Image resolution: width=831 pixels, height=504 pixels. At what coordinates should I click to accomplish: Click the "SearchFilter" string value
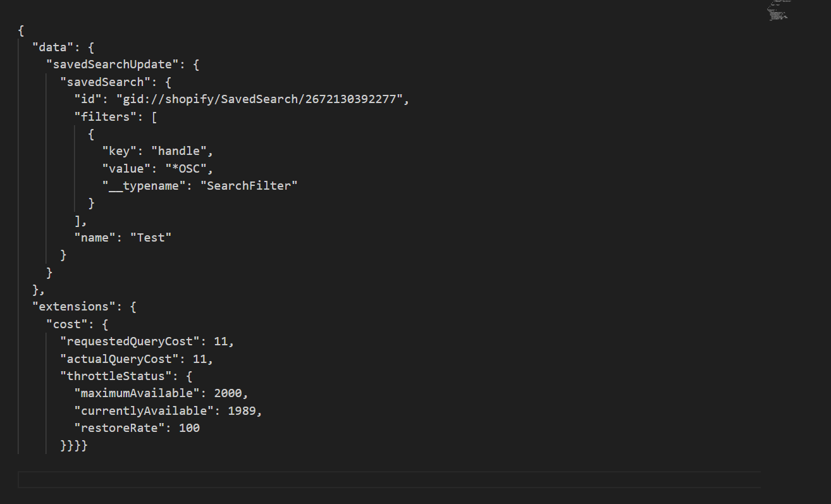click(x=248, y=186)
